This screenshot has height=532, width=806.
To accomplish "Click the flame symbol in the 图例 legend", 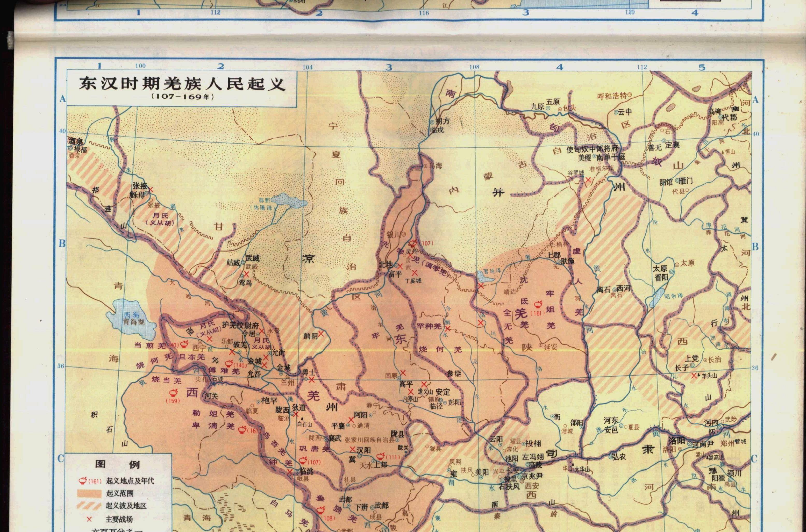I will (82, 480).
